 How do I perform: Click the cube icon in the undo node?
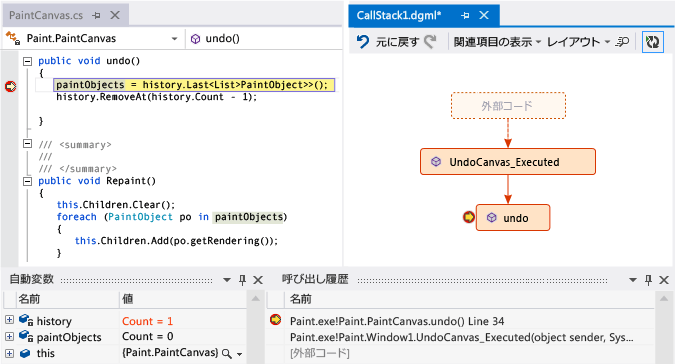(x=492, y=218)
